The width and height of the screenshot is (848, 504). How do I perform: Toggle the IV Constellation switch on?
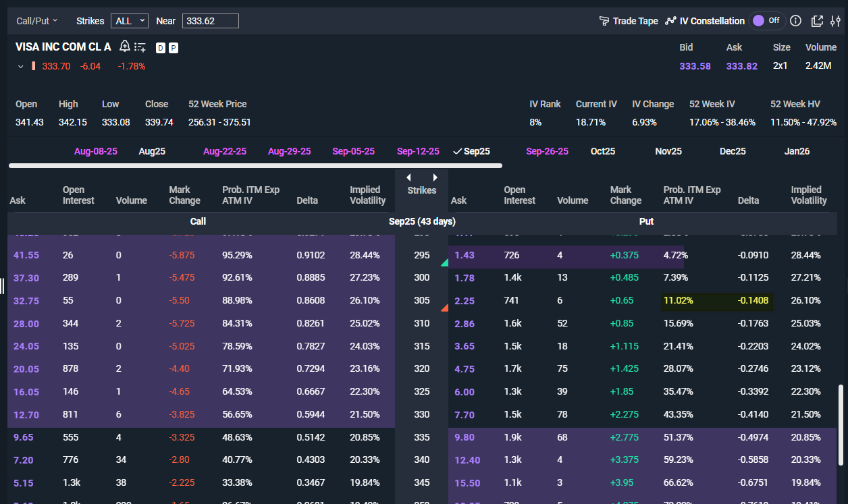pos(766,20)
